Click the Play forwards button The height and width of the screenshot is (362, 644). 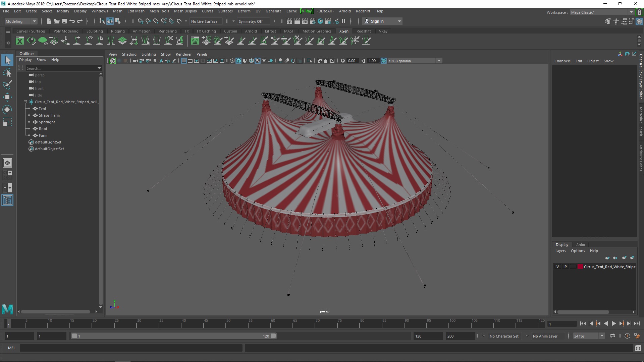(613, 323)
